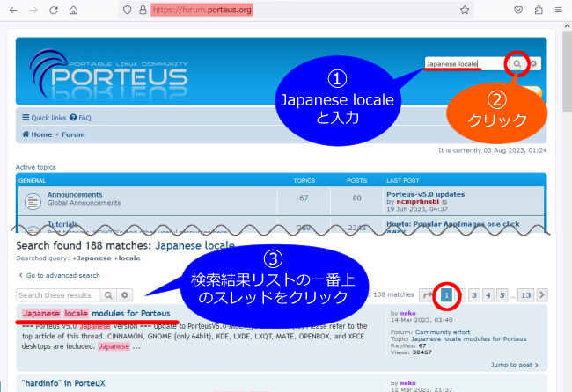This screenshot has height=392, width=572.
Task: Click the Search these results field
Action: (x=58, y=295)
